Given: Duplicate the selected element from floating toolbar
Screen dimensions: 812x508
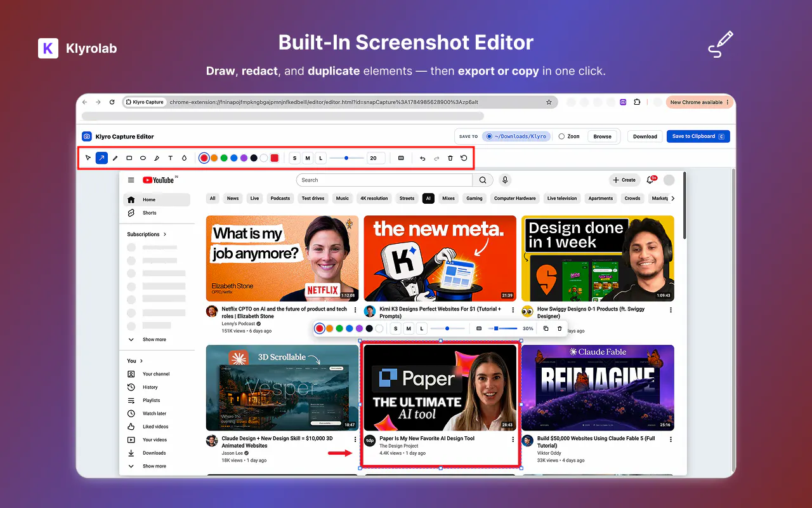Looking at the screenshot, I should click(x=546, y=328).
